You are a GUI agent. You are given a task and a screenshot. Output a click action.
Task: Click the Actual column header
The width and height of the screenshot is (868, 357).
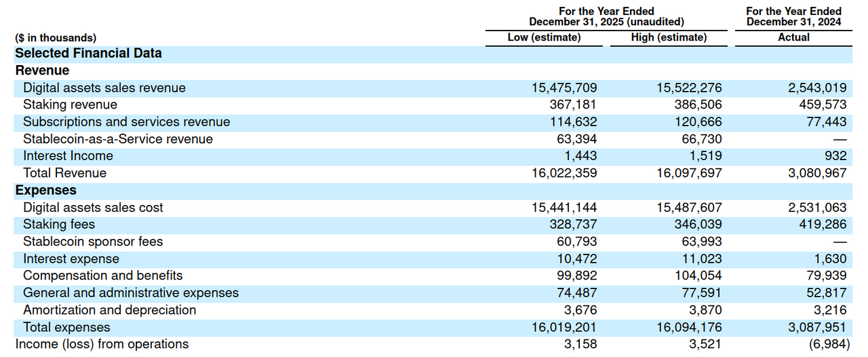(793, 37)
